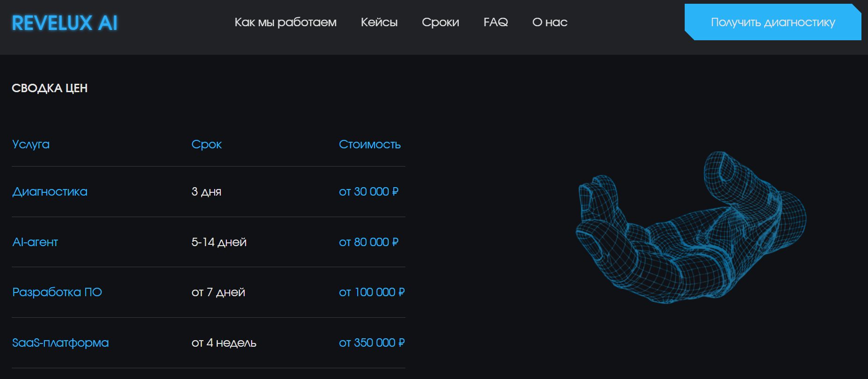Select FAQ in the top navigation
The width and height of the screenshot is (868, 379).
point(496,22)
